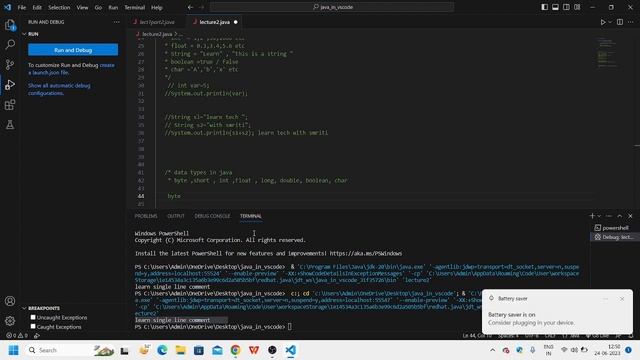Click the Run Java play icon in editor toolbar
This screenshot has height=360, width=640.
603,22
